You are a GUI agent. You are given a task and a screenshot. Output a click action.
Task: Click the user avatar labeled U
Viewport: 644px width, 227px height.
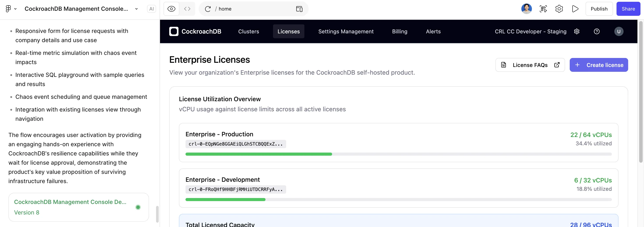(x=619, y=31)
